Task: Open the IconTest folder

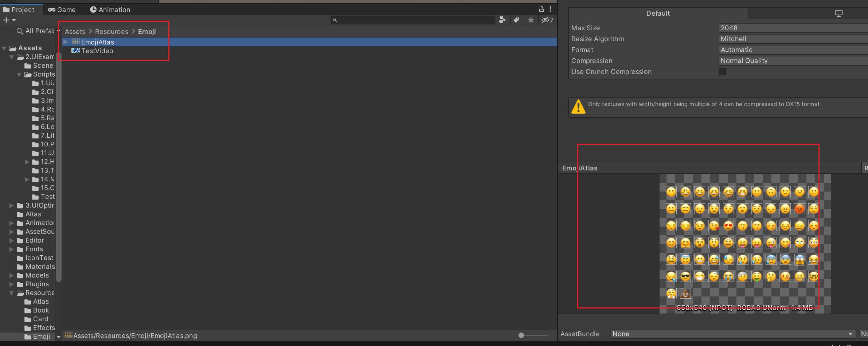Action: click(35, 258)
